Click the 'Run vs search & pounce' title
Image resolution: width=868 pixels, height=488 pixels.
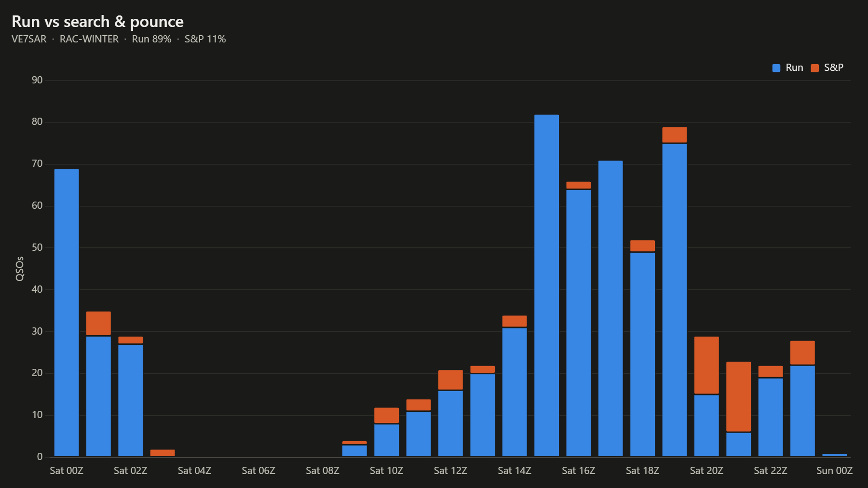tap(97, 22)
